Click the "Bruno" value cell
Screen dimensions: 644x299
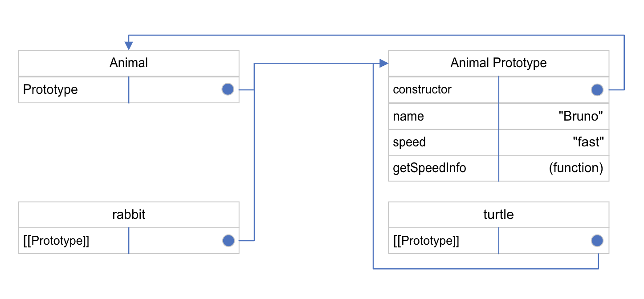580,116
